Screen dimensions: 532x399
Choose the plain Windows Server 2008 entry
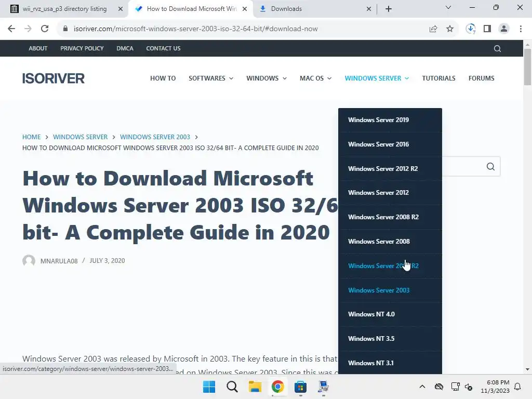click(x=390, y=242)
